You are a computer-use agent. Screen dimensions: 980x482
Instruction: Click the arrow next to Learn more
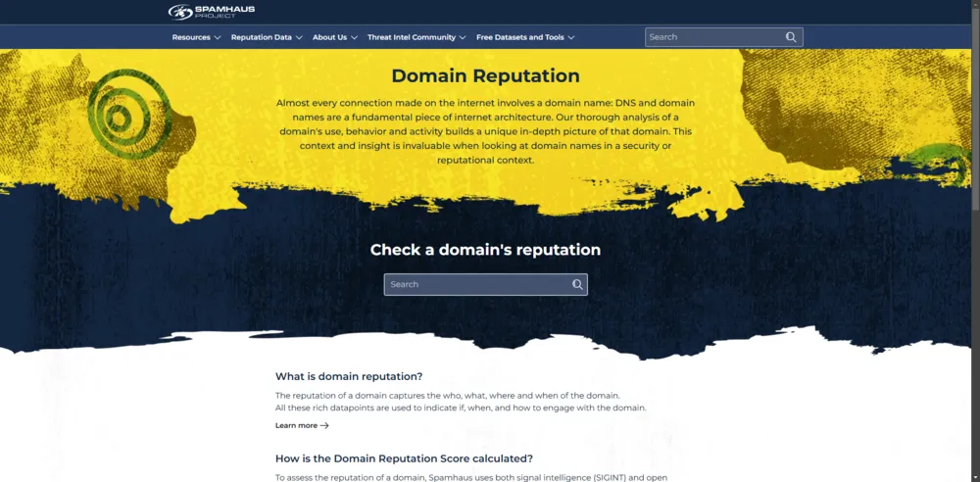click(324, 426)
